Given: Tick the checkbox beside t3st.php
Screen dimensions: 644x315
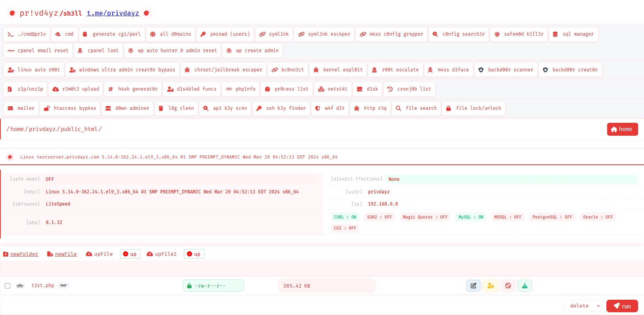Looking at the screenshot, I should (x=7, y=286).
